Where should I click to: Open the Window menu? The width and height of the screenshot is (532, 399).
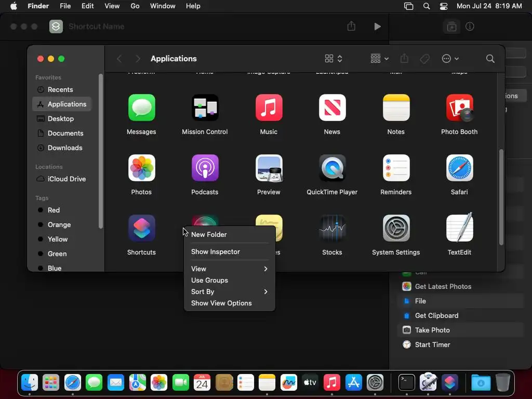click(163, 6)
